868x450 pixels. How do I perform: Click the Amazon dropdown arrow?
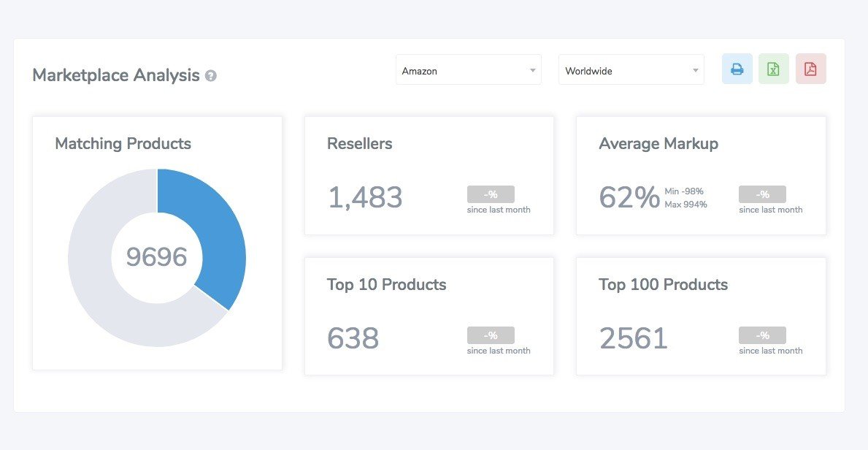(532, 70)
